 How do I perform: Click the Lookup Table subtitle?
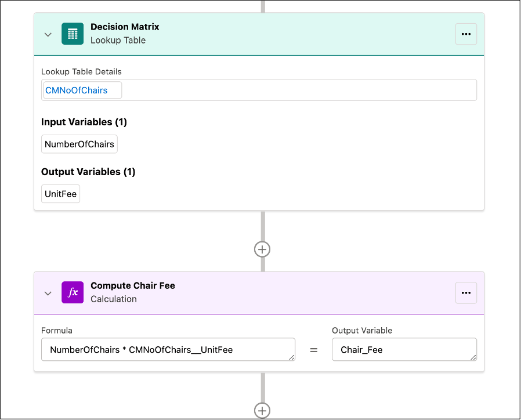pyautogui.click(x=118, y=40)
